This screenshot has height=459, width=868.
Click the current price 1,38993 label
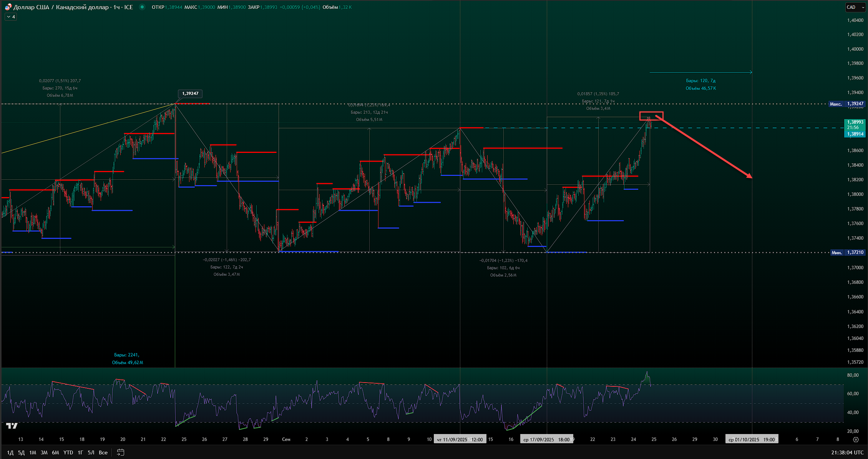click(x=855, y=122)
